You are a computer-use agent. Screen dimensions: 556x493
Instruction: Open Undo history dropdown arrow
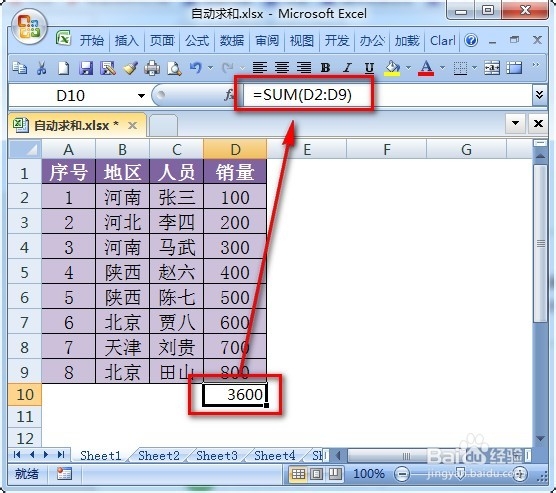coord(211,67)
